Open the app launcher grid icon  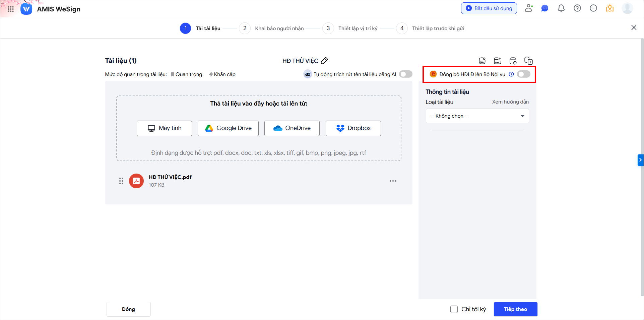tap(11, 9)
